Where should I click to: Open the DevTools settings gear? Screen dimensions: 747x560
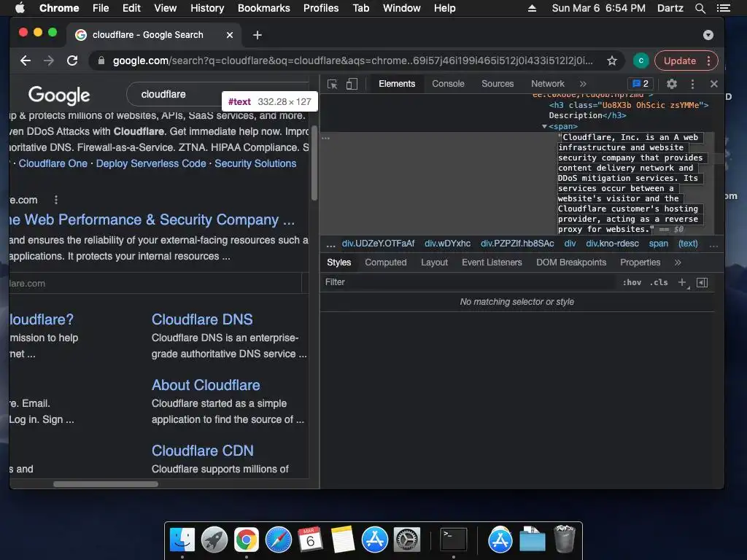[672, 84]
